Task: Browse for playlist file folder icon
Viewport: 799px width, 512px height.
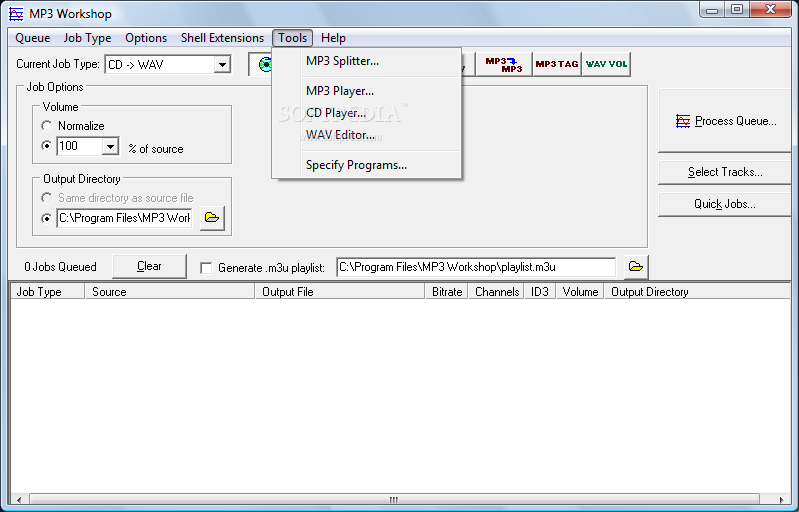Action: 636,266
